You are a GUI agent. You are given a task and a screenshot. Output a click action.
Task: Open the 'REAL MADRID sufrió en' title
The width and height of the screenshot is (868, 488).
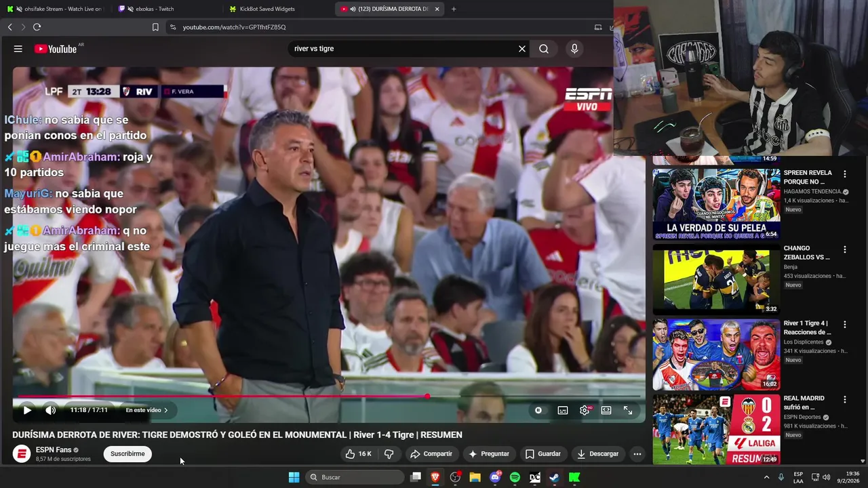pyautogui.click(x=804, y=403)
